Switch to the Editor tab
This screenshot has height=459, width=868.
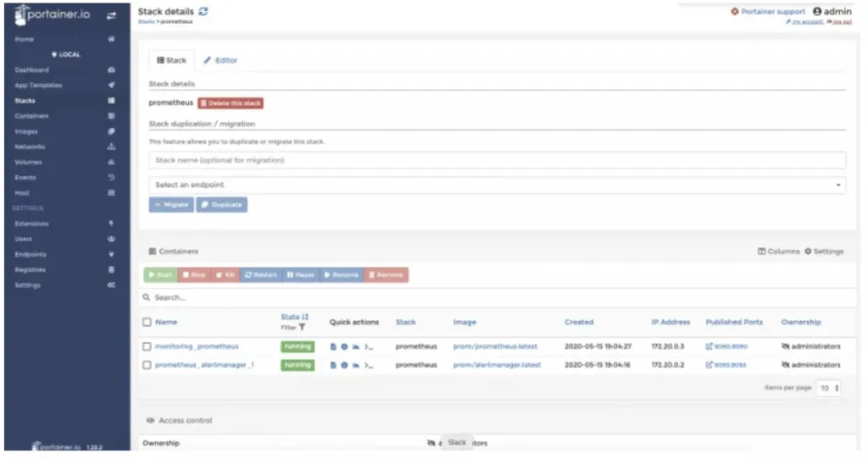220,60
